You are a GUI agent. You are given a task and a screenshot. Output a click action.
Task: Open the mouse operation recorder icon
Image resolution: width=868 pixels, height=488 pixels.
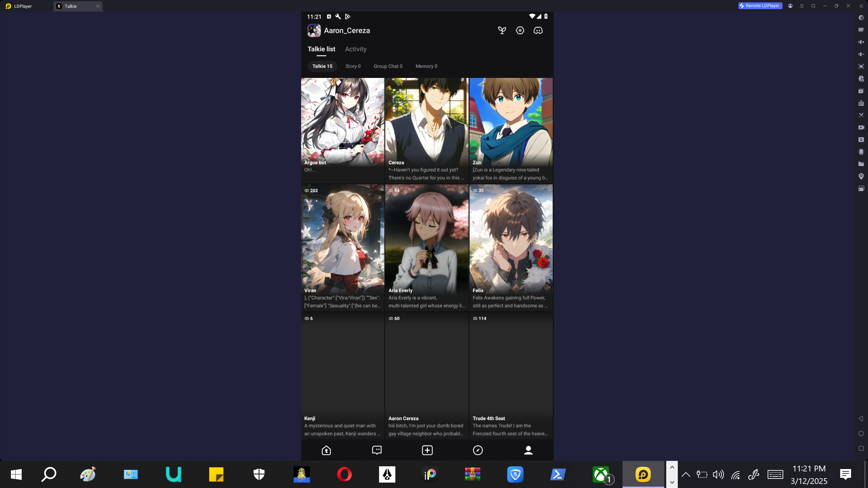(861, 79)
